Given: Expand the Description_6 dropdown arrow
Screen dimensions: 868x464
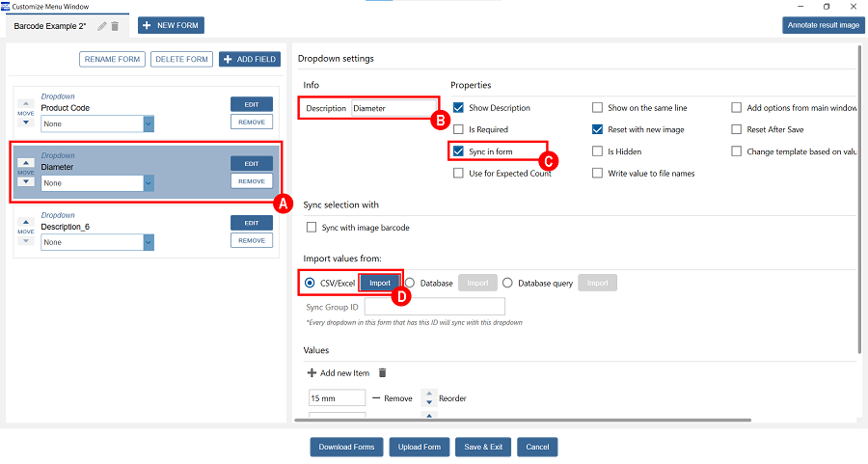Looking at the screenshot, I should (149, 243).
